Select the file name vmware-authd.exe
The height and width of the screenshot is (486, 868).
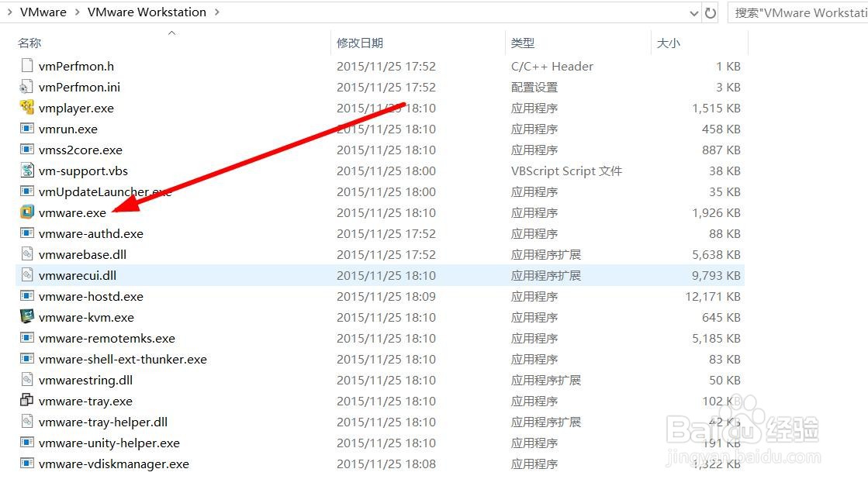(91, 234)
